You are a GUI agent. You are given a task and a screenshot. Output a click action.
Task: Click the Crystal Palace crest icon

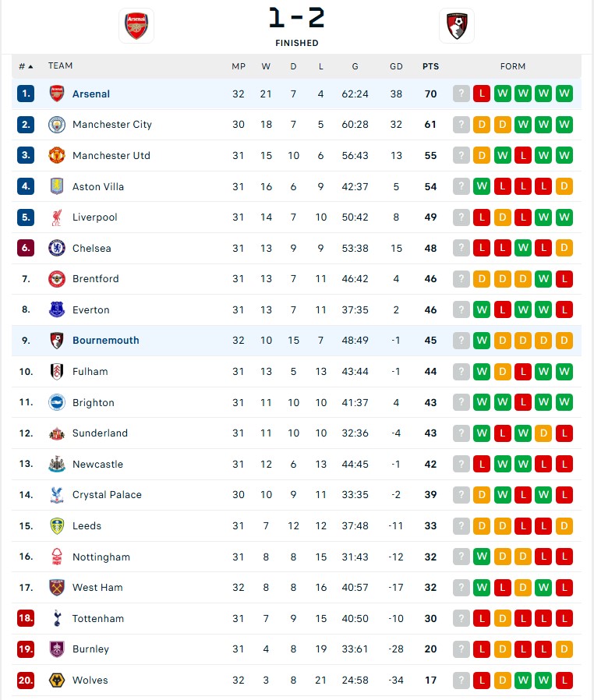click(57, 495)
